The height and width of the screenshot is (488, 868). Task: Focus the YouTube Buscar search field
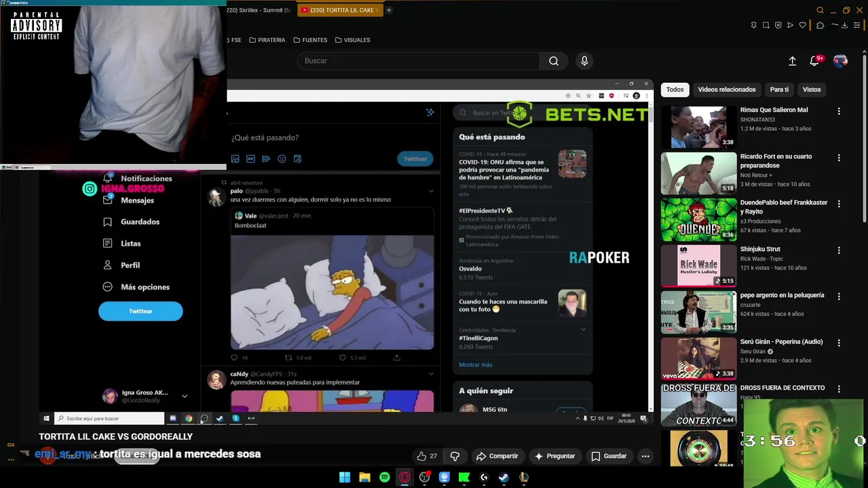click(x=418, y=61)
